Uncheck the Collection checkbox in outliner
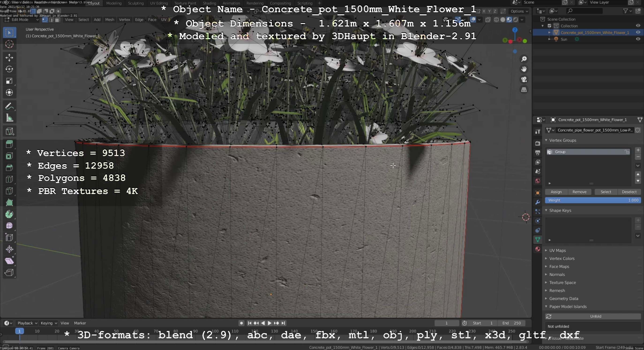 (x=549, y=26)
